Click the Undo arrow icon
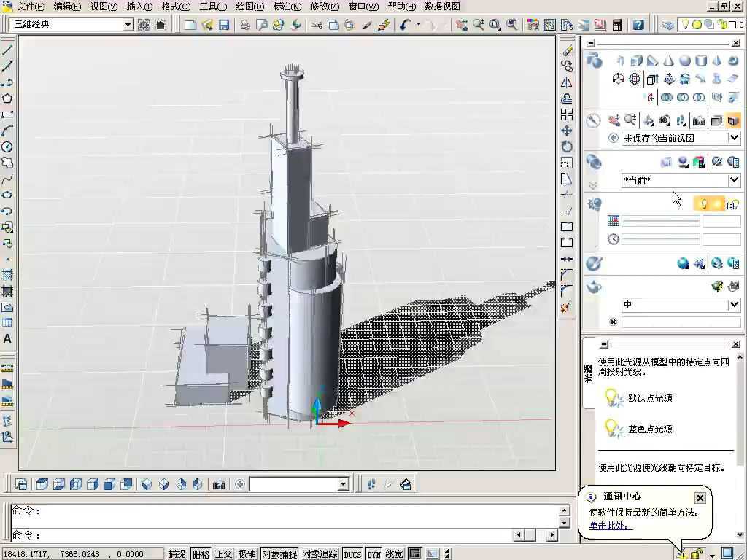 405,25
